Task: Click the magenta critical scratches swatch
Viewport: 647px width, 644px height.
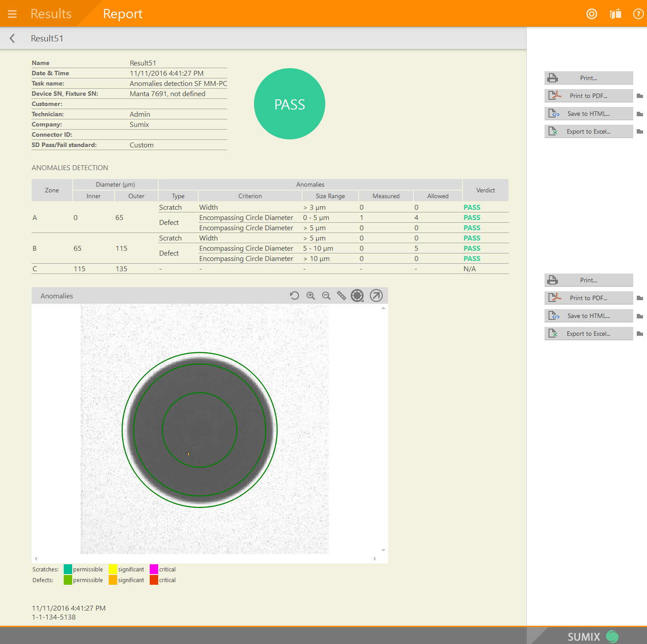Action: point(154,569)
